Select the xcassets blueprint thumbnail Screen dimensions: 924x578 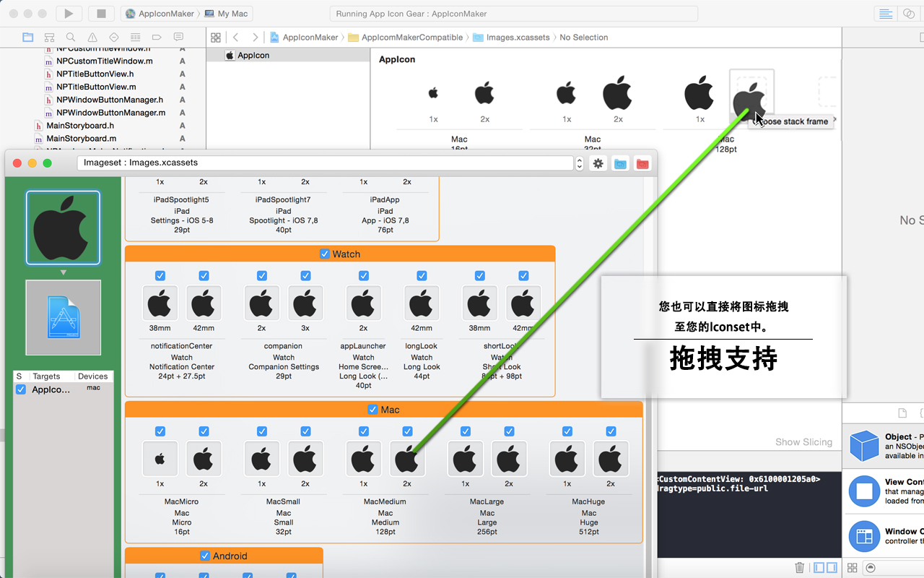tap(63, 318)
